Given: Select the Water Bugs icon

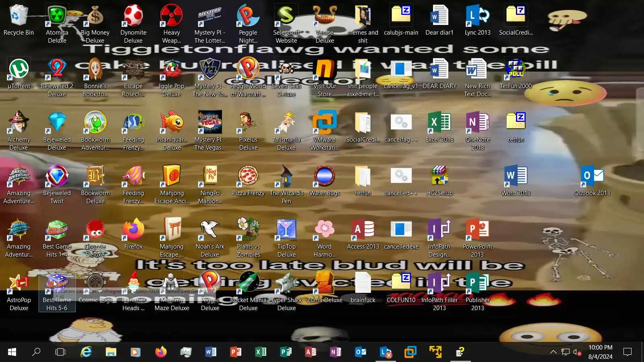Looking at the screenshot, I should (x=324, y=181).
